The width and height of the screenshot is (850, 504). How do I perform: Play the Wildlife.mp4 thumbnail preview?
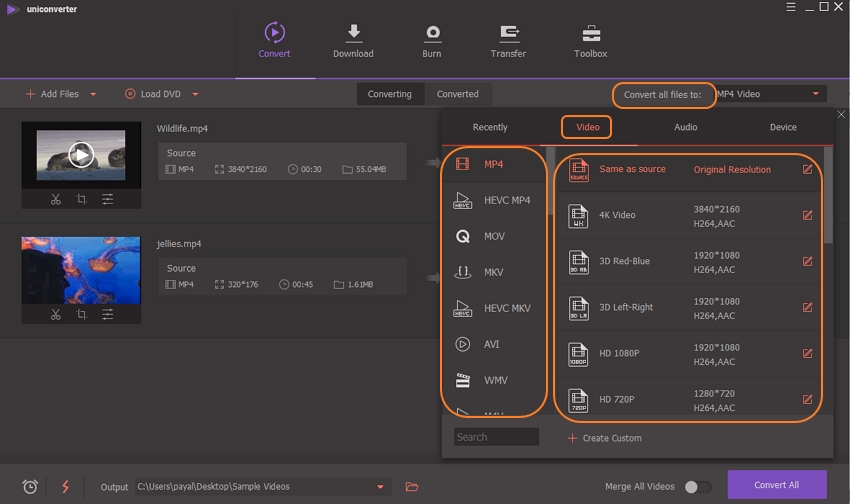(x=81, y=154)
